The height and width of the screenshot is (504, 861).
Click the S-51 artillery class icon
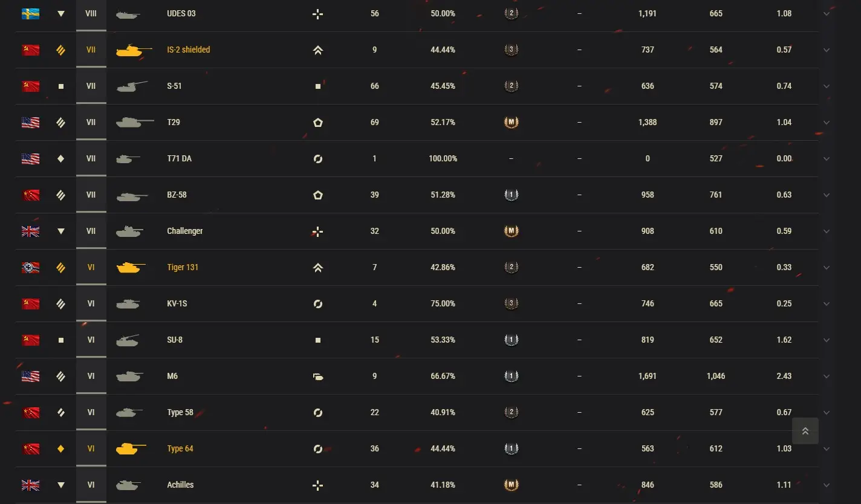click(x=61, y=86)
